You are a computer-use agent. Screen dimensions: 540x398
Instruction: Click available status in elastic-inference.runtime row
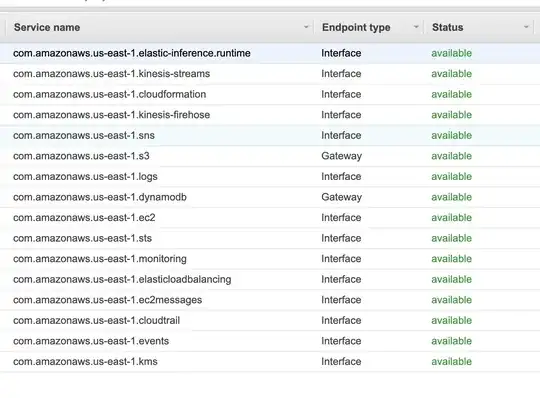[x=451, y=53]
